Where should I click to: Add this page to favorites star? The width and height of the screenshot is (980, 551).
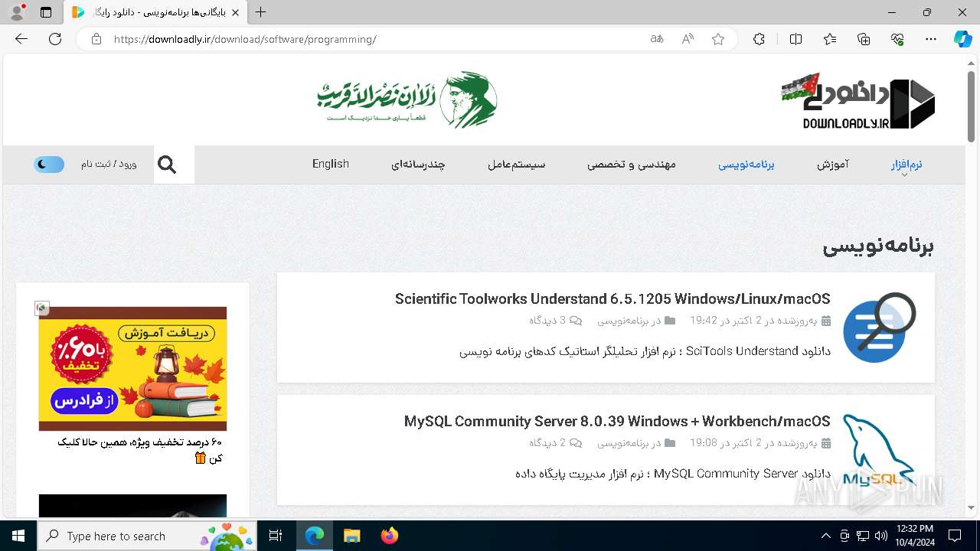718,39
